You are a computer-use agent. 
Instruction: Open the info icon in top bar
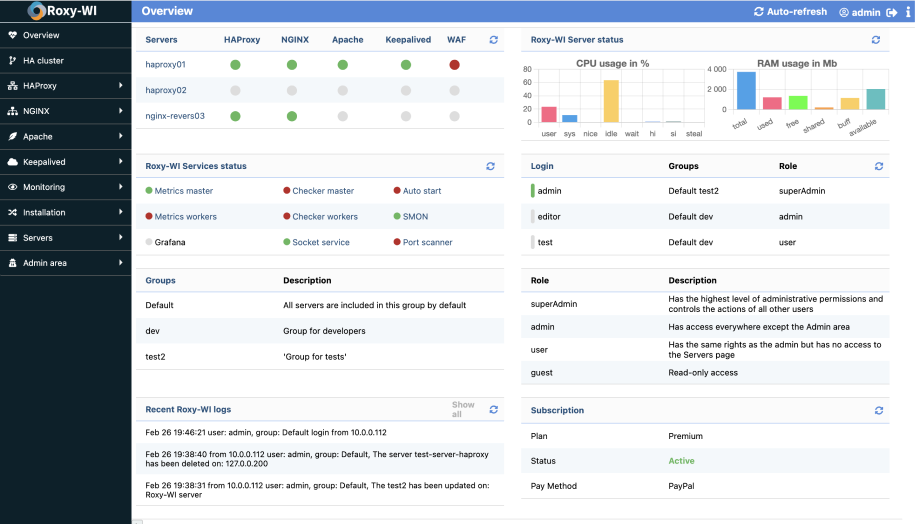[x=905, y=12]
